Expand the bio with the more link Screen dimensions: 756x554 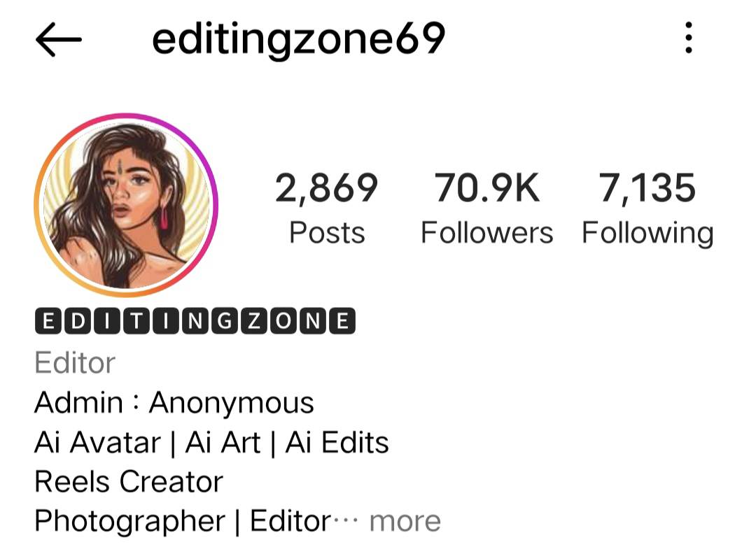[x=405, y=522]
